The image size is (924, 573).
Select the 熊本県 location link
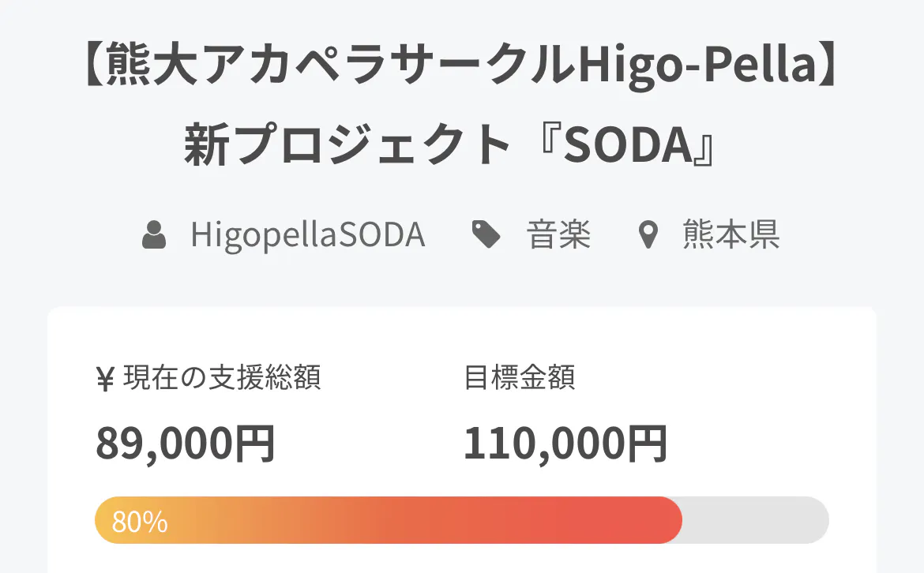pos(731,235)
